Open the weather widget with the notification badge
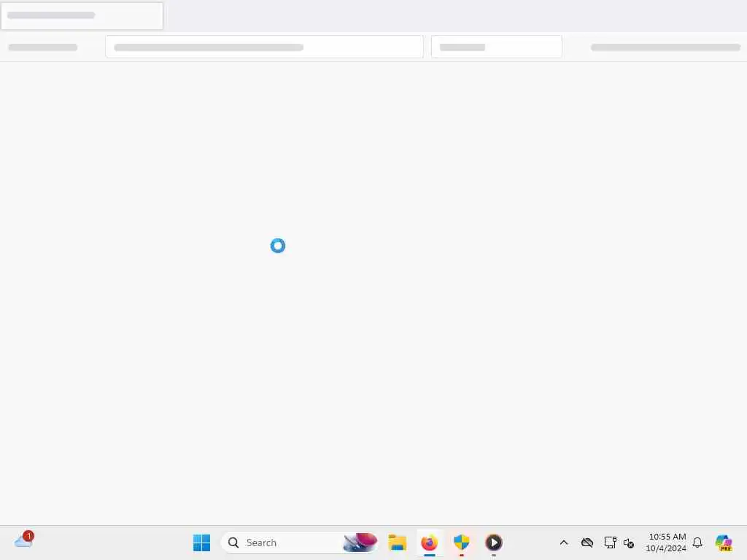The width and height of the screenshot is (747, 560). click(24, 540)
